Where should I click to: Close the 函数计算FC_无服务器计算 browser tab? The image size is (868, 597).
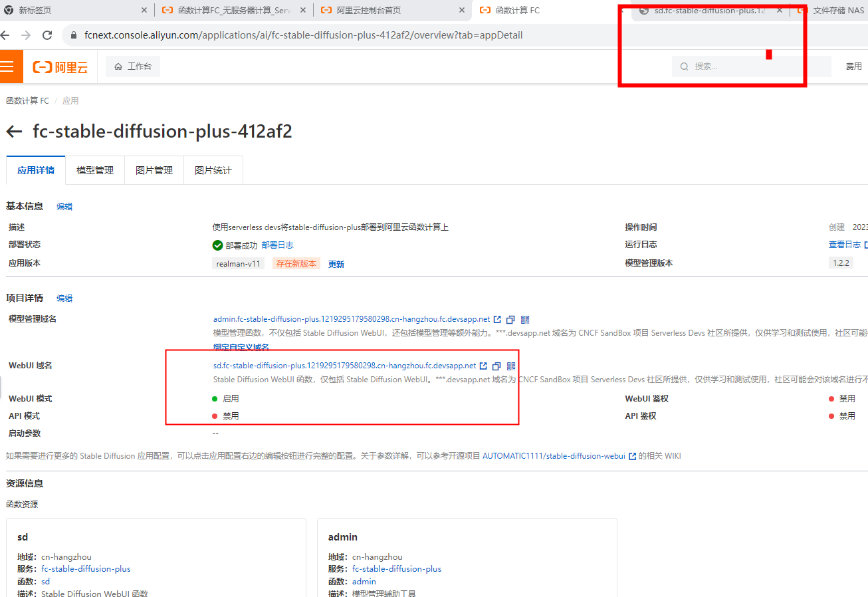303,10
